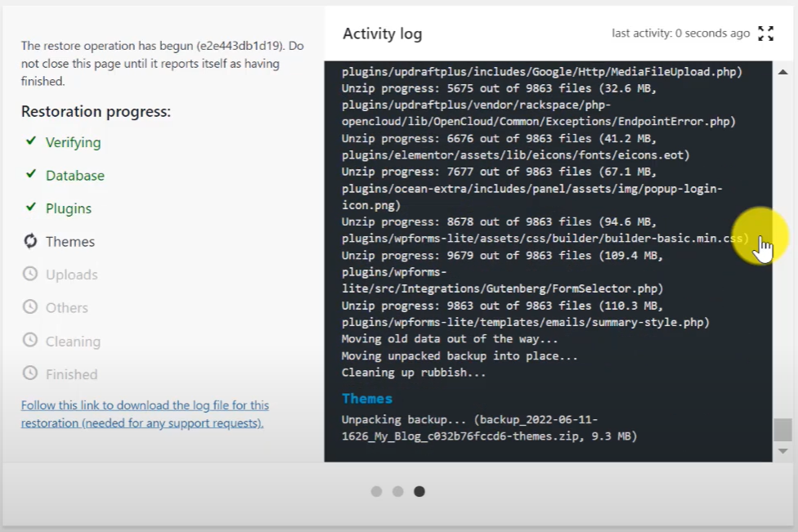Click the 'Activity log' heading

tap(382, 34)
